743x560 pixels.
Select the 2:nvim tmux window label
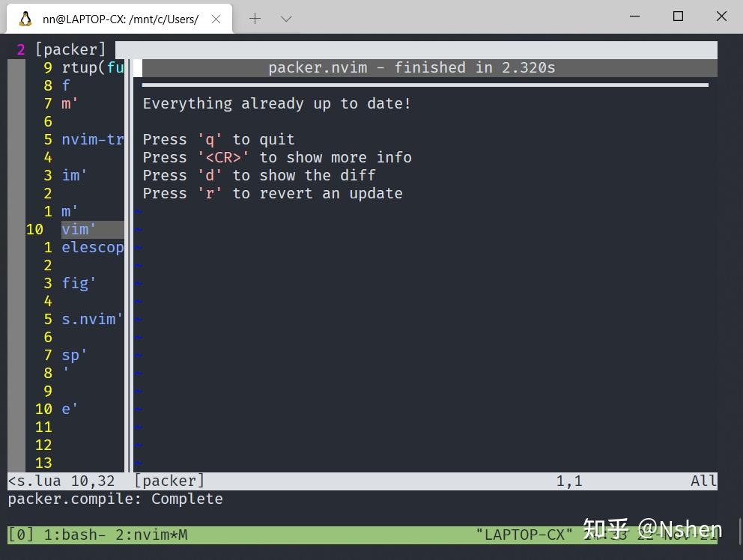click(x=142, y=535)
